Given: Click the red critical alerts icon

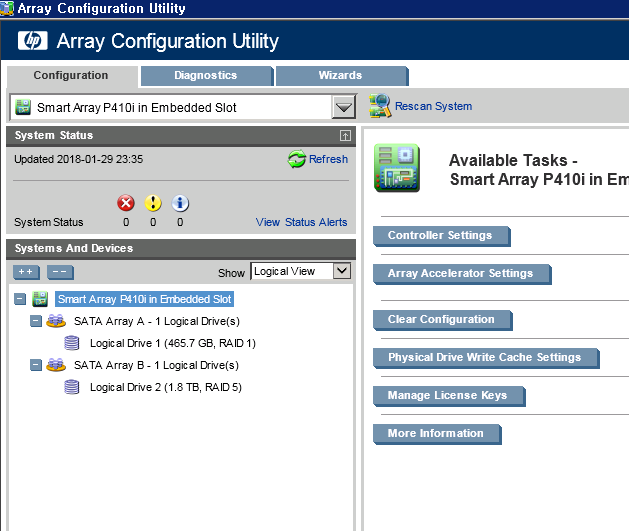Looking at the screenshot, I should [126, 203].
